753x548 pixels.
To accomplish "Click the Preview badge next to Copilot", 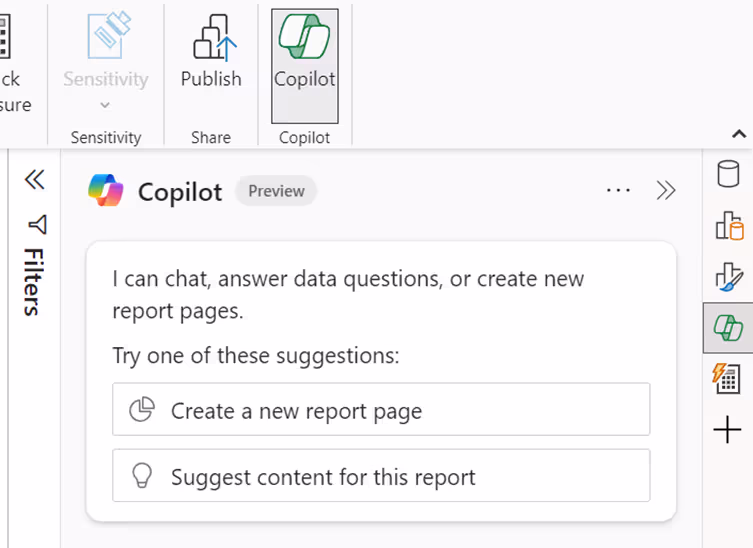I will coord(276,191).
